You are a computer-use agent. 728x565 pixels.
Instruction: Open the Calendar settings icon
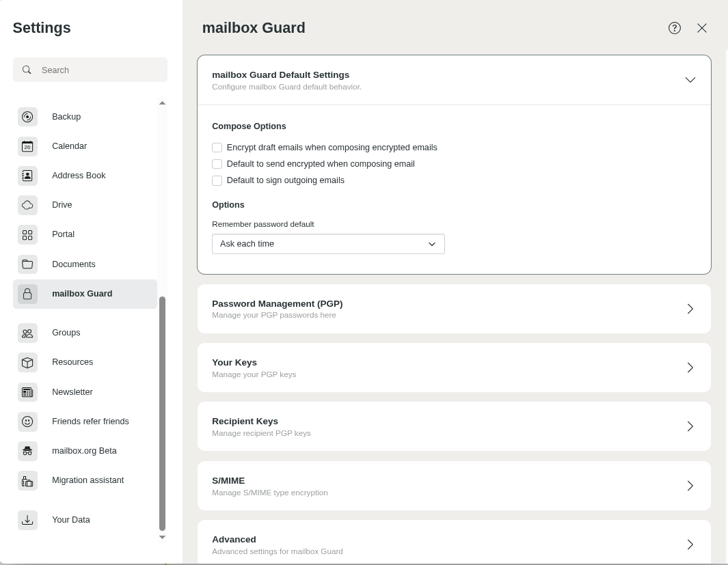pyautogui.click(x=27, y=146)
